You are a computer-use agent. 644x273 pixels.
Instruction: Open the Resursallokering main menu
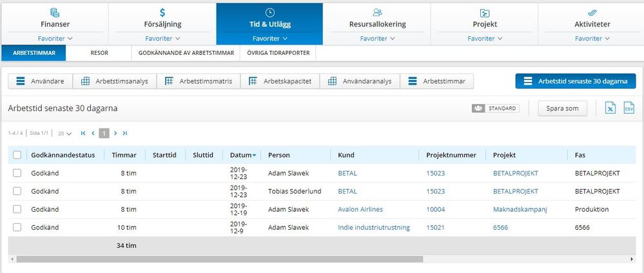coord(377,25)
